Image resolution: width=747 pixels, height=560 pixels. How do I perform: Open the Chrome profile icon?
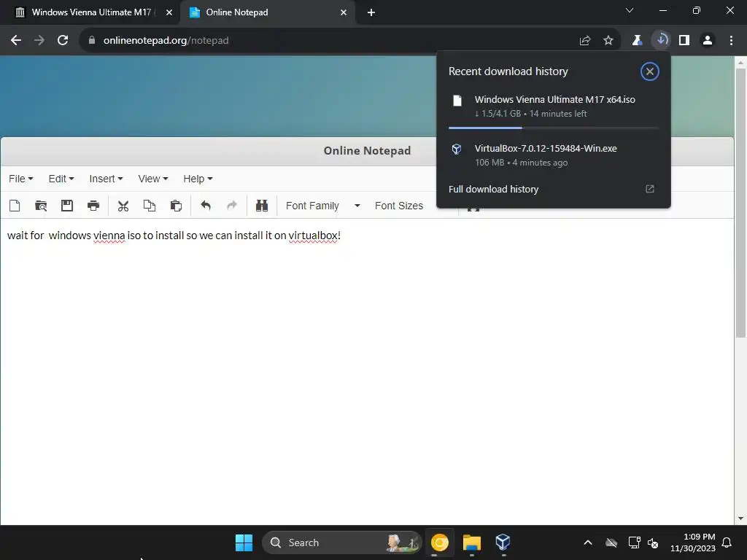click(x=708, y=41)
